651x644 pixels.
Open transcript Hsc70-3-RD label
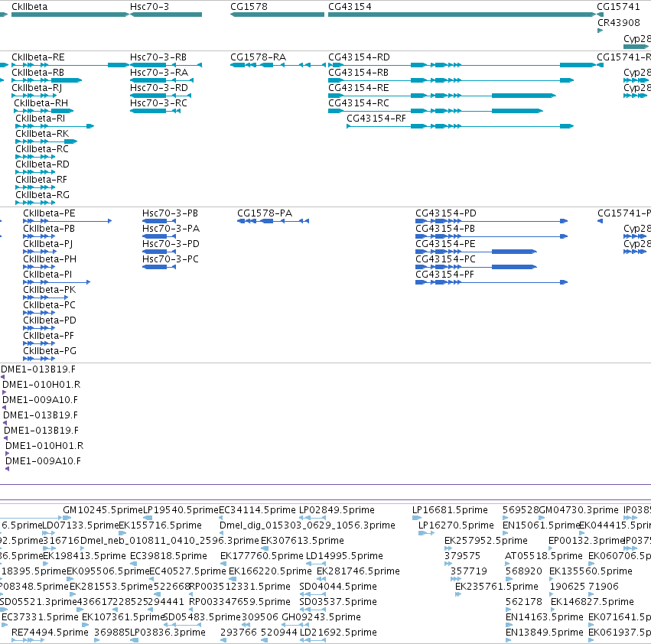tap(159, 88)
